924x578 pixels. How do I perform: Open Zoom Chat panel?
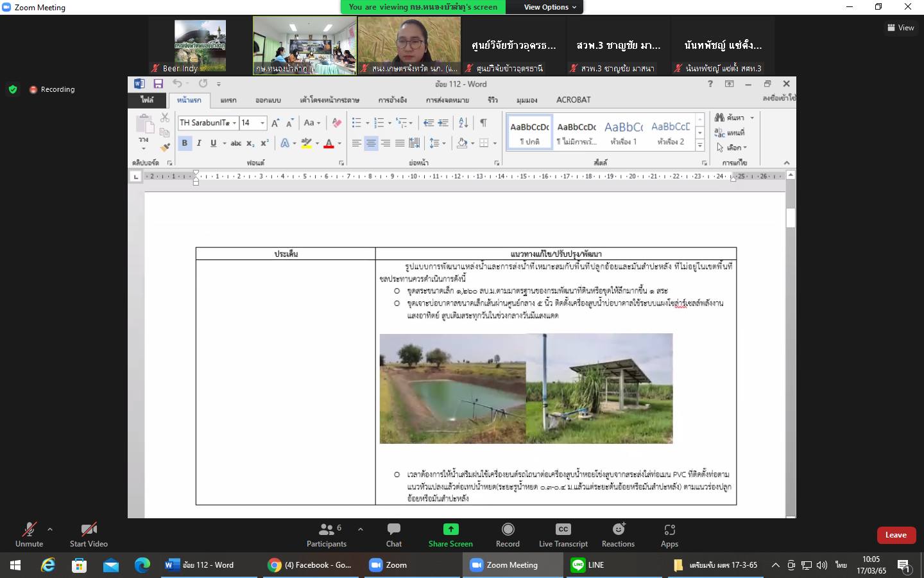point(393,534)
